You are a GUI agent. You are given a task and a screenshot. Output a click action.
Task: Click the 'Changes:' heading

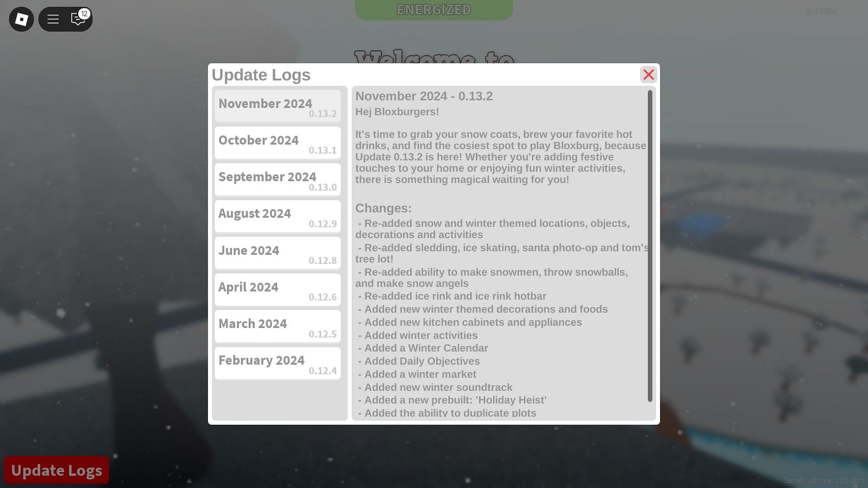point(383,208)
